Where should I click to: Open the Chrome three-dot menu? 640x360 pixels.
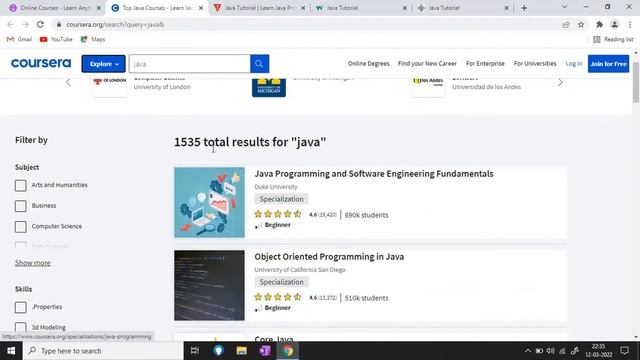pos(630,24)
